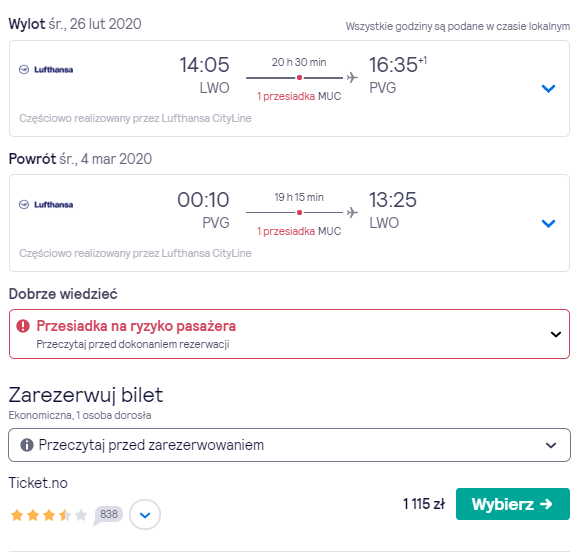Click Lufthansa logo on return flight
The image size is (580, 554).
[46, 205]
